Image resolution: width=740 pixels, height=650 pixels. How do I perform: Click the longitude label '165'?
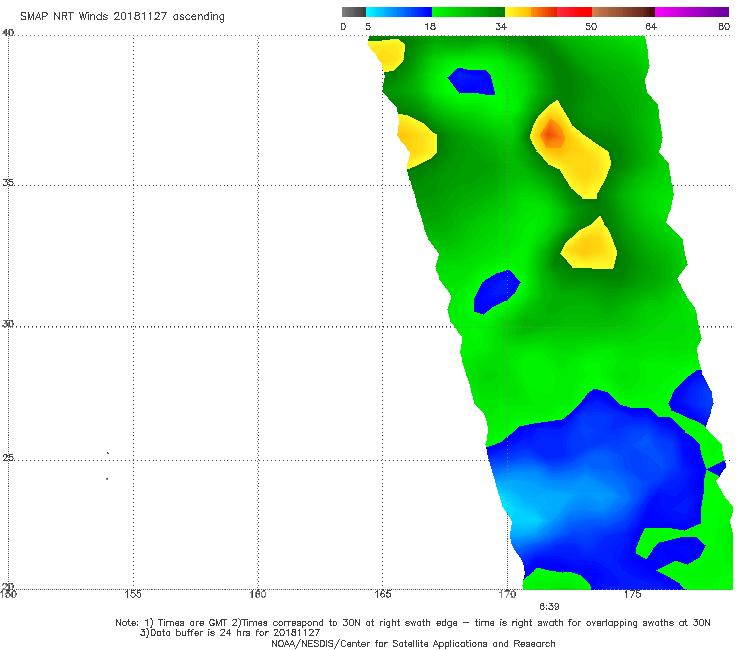click(x=382, y=594)
